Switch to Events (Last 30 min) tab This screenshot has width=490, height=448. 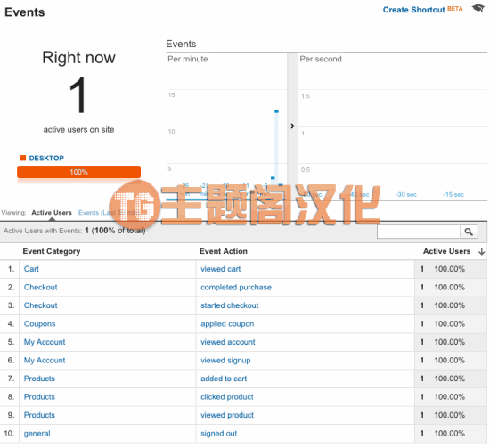(x=109, y=213)
